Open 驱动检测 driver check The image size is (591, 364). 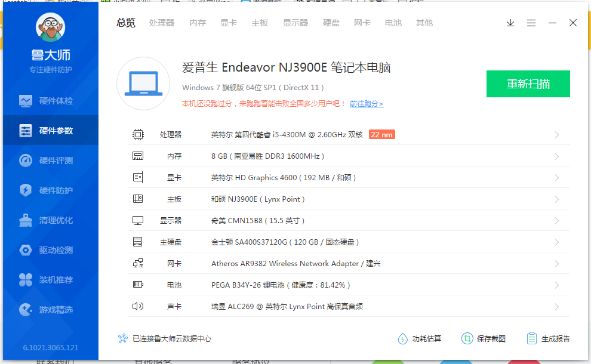(51, 250)
